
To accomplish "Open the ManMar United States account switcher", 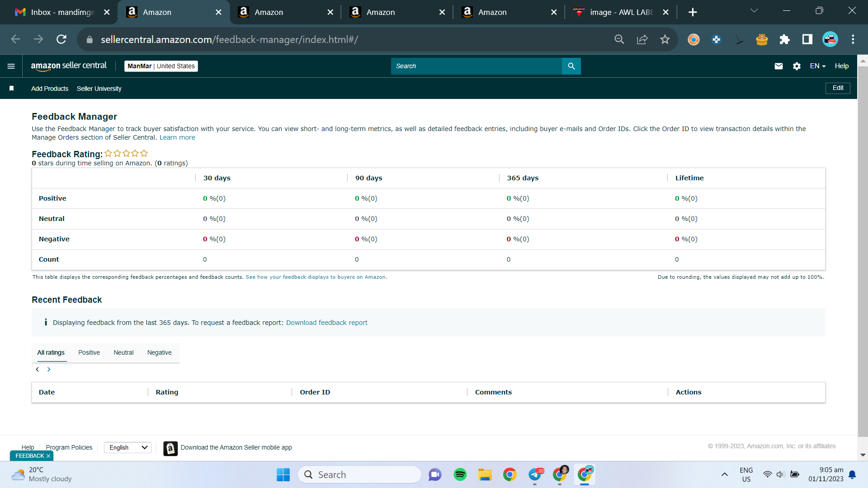I will (x=161, y=66).
